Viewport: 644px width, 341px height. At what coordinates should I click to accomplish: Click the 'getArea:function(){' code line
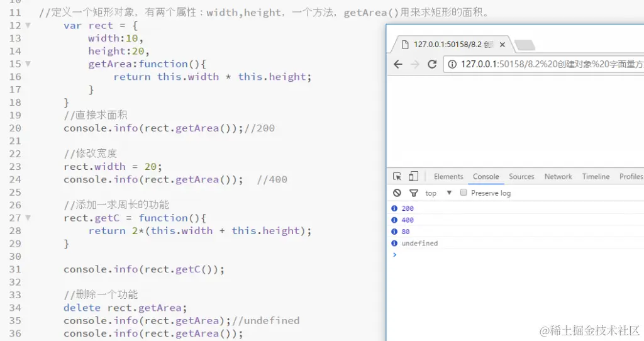coord(147,64)
